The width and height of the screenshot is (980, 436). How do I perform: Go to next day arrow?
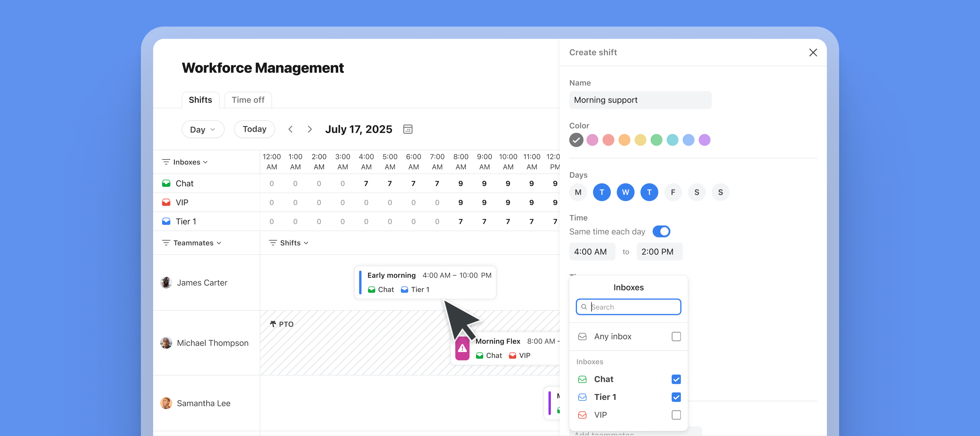pyautogui.click(x=310, y=129)
